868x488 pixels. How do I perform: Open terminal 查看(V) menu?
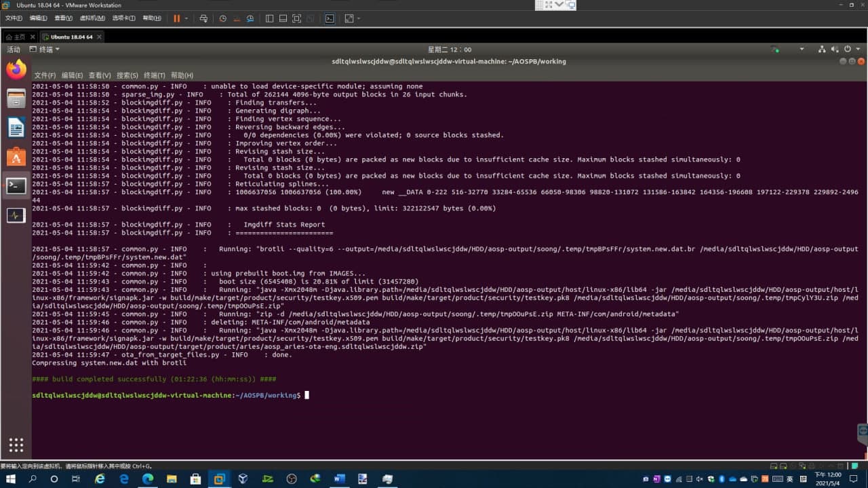click(x=100, y=75)
